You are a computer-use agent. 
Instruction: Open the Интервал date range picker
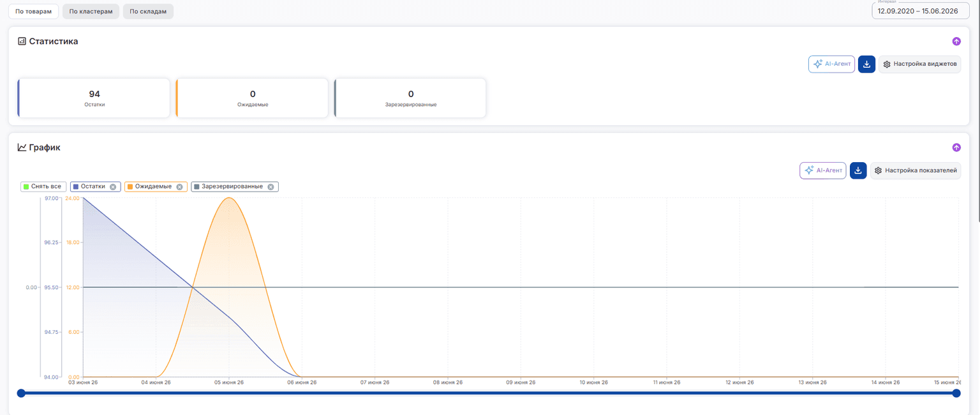point(919,11)
